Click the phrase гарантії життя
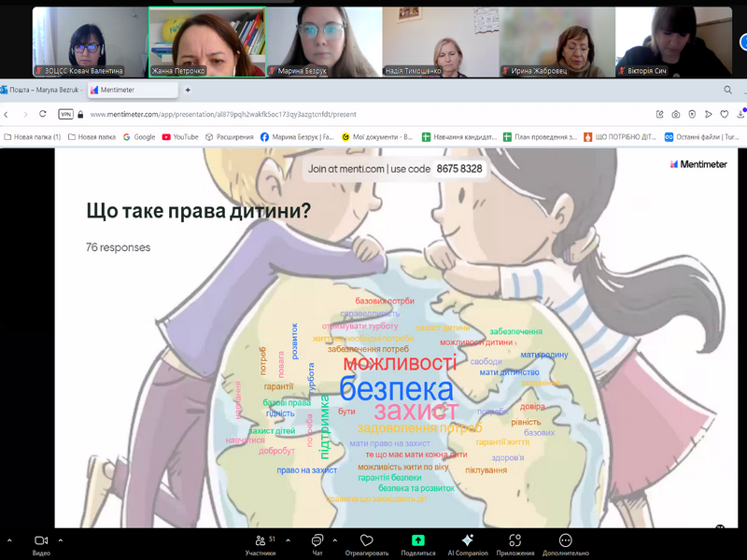 pyautogui.click(x=502, y=441)
